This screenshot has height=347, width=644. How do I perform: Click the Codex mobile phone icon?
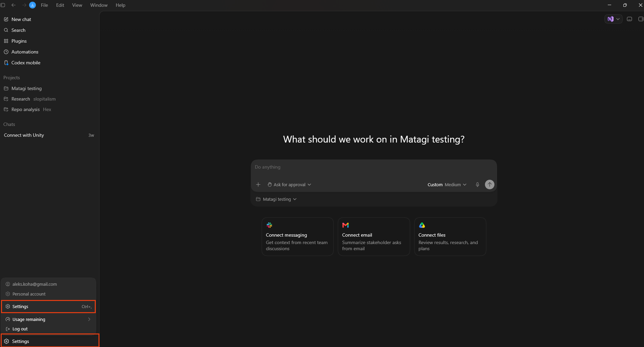pyautogui.click(x=6, y=63)
